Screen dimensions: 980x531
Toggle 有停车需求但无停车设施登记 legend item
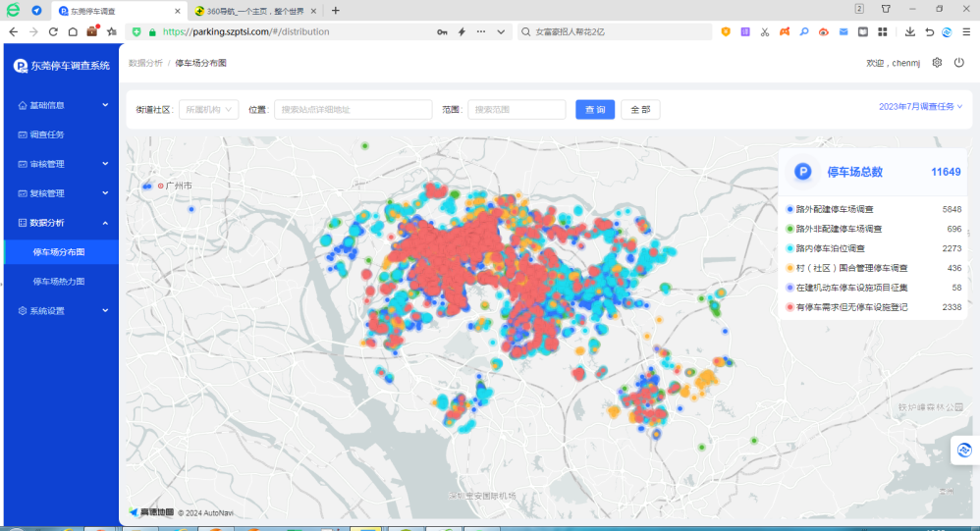850,307
